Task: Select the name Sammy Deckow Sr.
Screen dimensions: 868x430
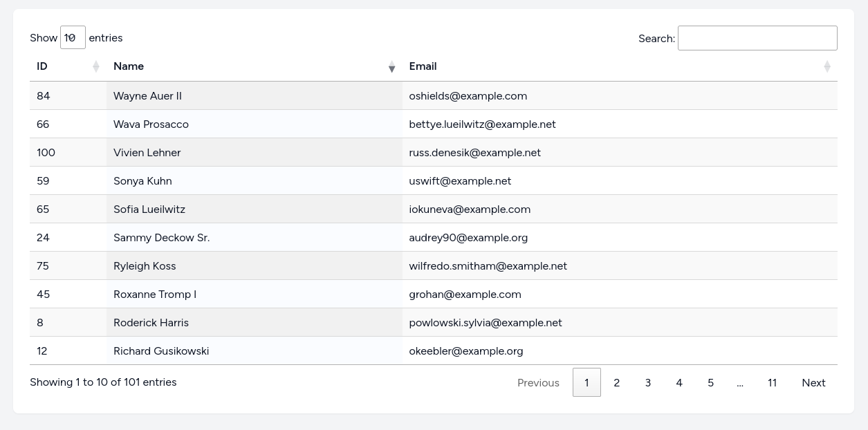Action: 161,237
